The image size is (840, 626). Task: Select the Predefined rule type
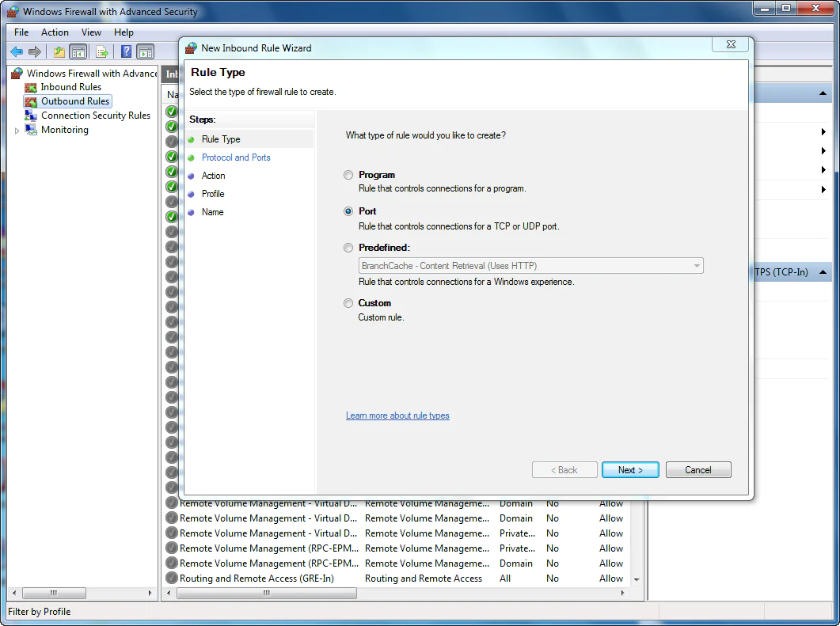348,248
